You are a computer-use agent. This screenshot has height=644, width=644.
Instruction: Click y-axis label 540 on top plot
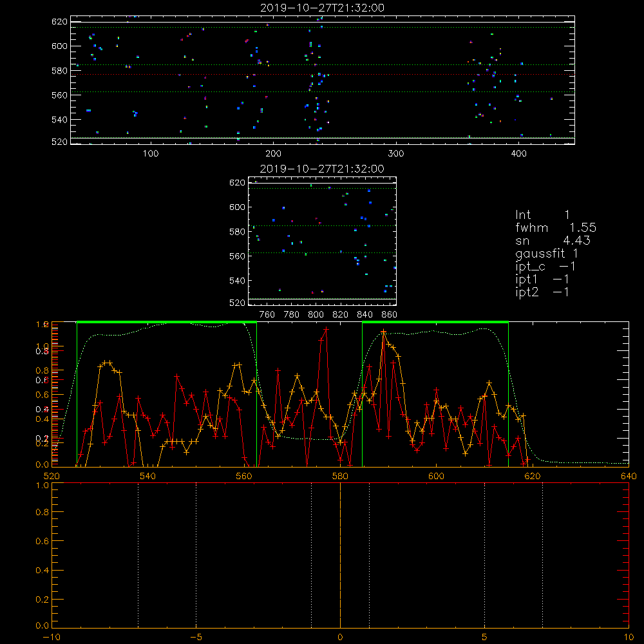[59, 120]
